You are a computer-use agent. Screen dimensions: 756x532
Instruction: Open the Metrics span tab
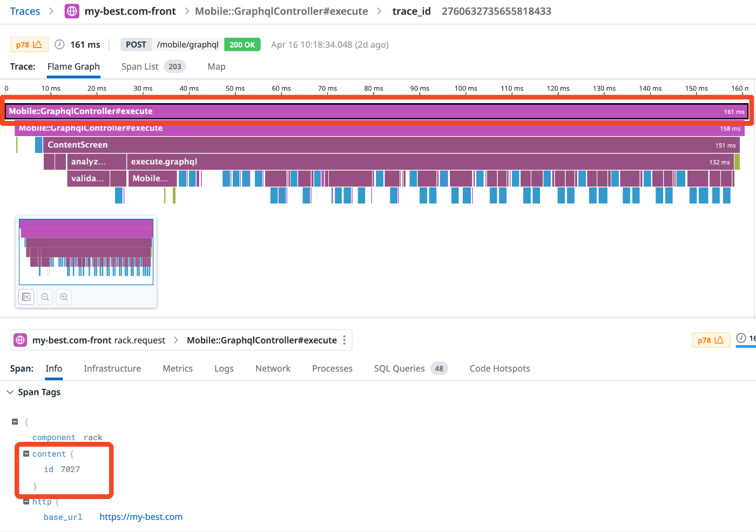[178, 368]
